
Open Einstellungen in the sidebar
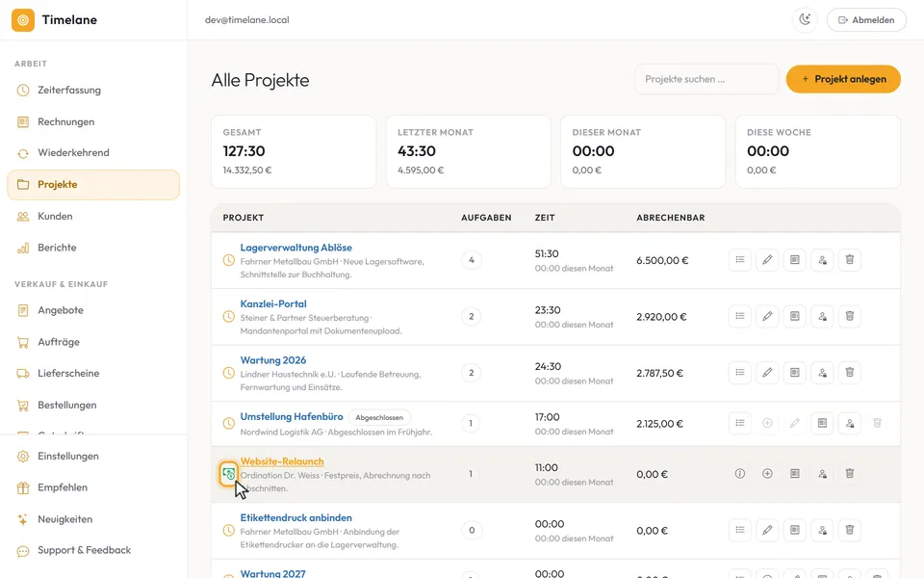(x=93, y=456)
